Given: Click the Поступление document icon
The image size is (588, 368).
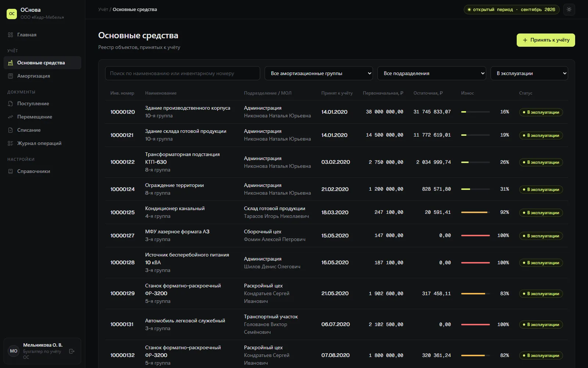Looking at the screenshot, I should tap(10, 103).
